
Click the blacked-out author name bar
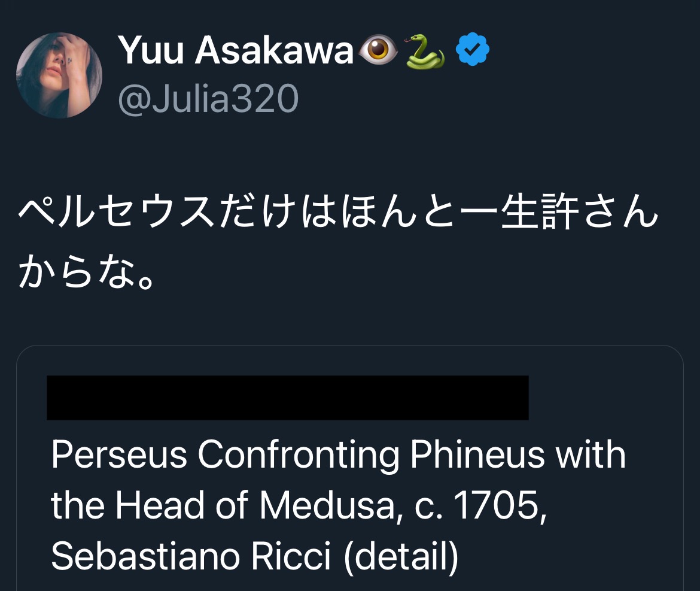click(x=287, y=398)
